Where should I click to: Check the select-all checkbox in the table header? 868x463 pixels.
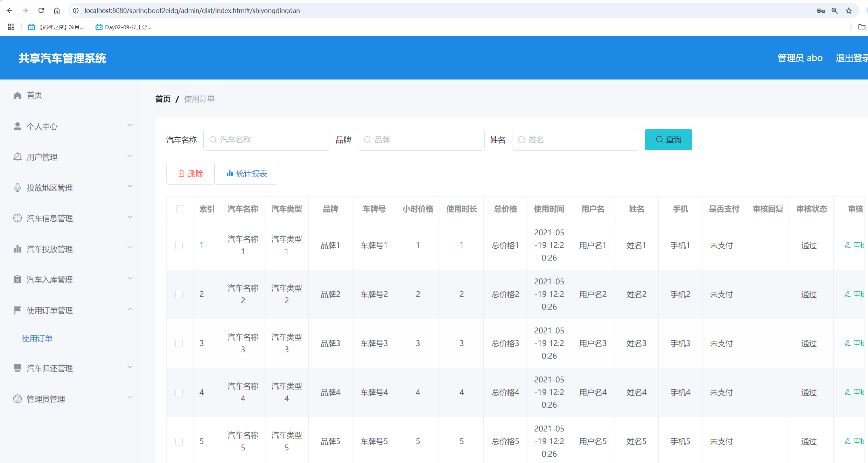[x=180, y=209]
